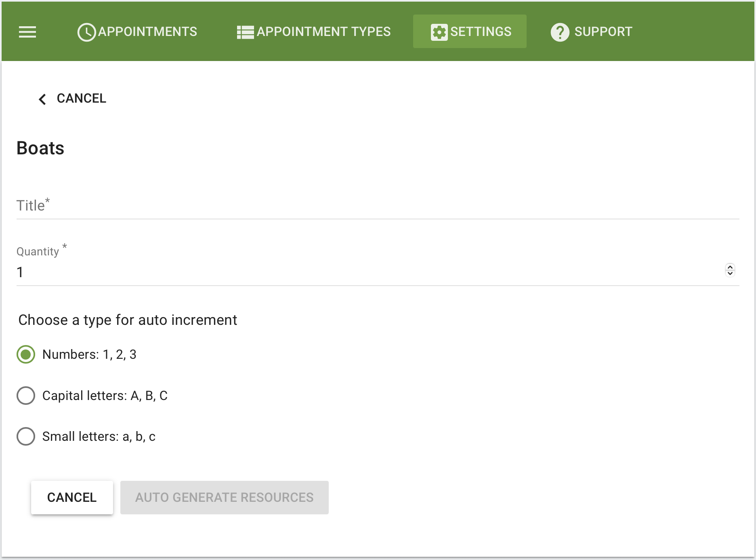This screenshot has width=756, height=560.
Task: Click the Support question mark icon
Action: 560,32
